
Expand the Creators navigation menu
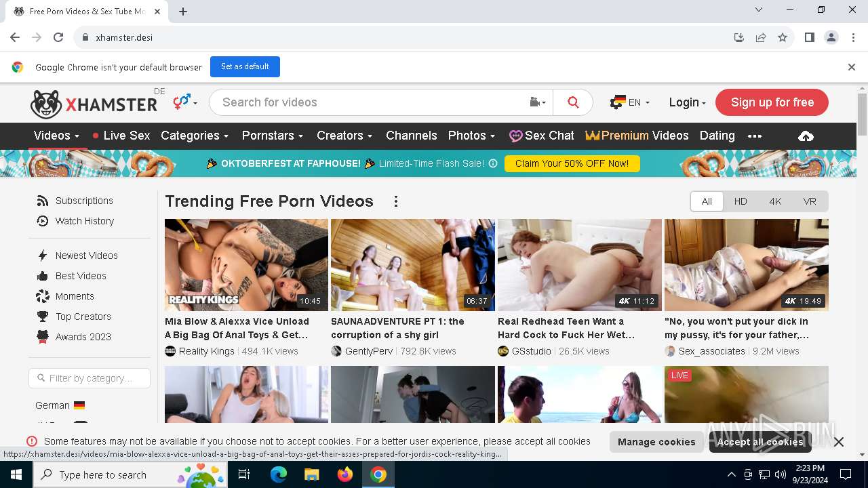[x=344, y=136]
